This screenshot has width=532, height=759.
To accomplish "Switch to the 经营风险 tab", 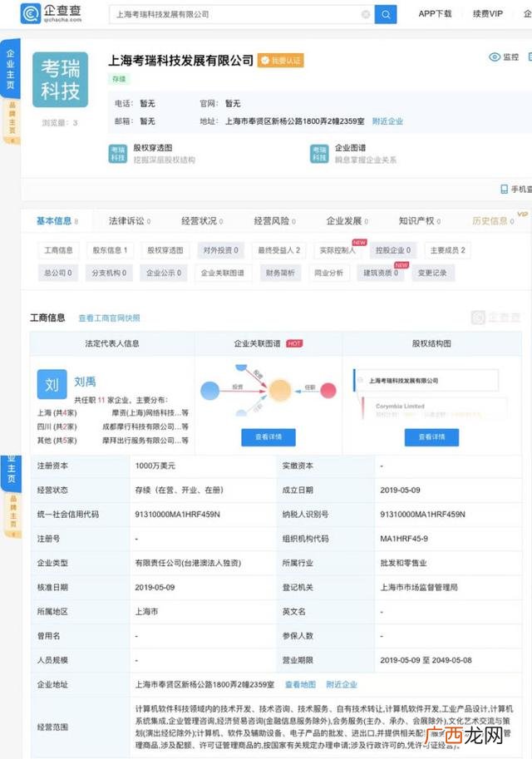I will coord(274,221).
